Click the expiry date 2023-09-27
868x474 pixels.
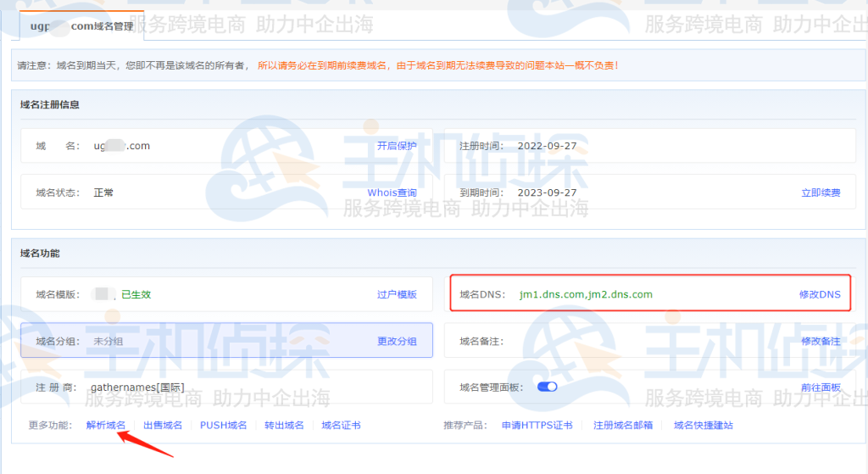(x=547, y=192)
